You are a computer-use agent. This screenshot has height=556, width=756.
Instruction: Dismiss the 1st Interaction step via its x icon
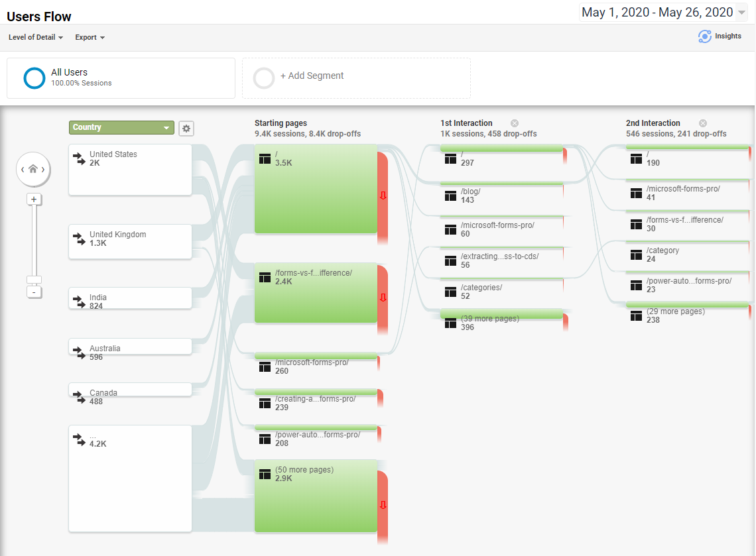pos(514,123)
